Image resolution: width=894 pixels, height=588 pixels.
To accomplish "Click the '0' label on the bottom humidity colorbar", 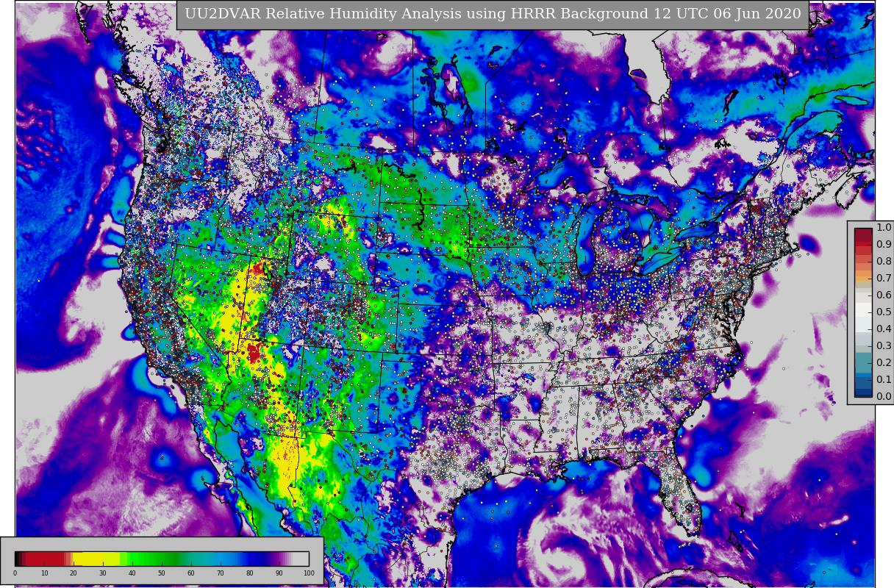I will [15, 573].
